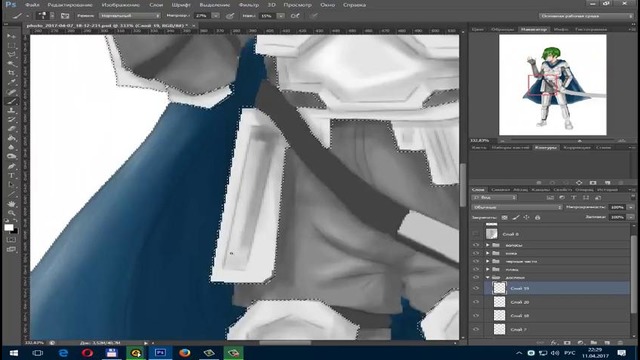This screenshot has height=360, width=640.
Task: Select the Brush tool in toolbox
Action: [x=11, y=101]
